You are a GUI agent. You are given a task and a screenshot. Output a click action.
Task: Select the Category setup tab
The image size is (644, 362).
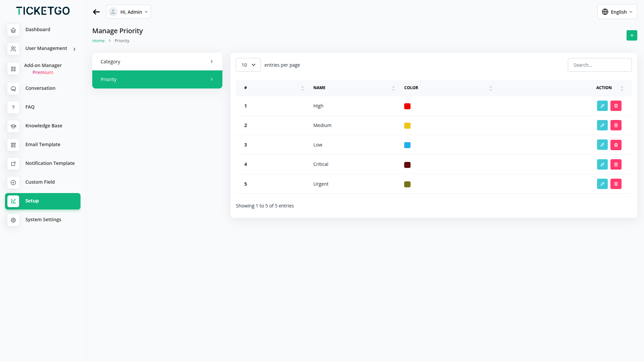(157, 62)
